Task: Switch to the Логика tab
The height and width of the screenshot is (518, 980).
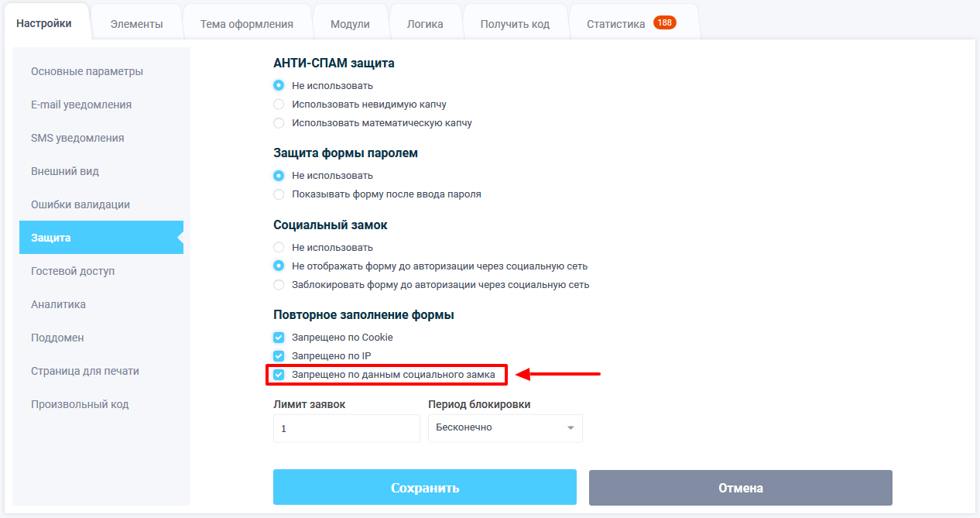Action: tap(426, 23)
